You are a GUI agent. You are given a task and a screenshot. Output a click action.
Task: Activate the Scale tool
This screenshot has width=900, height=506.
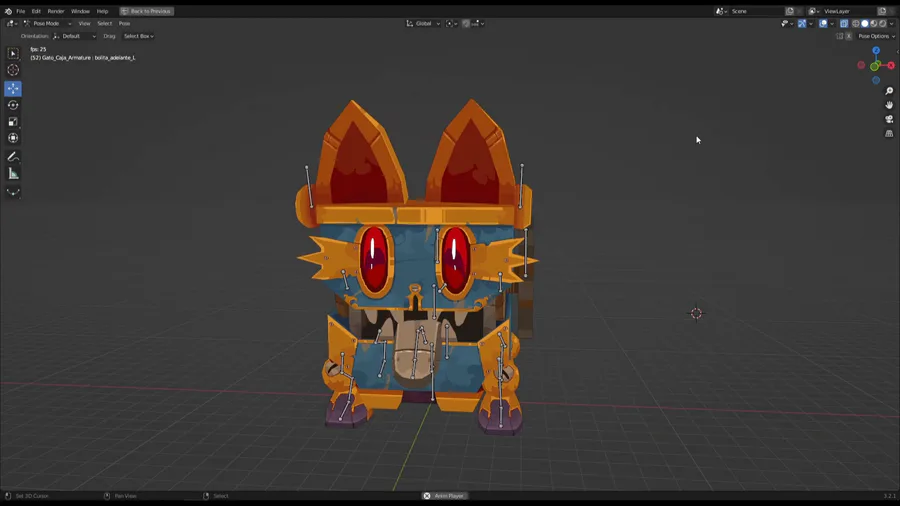[x=13, y=122]
